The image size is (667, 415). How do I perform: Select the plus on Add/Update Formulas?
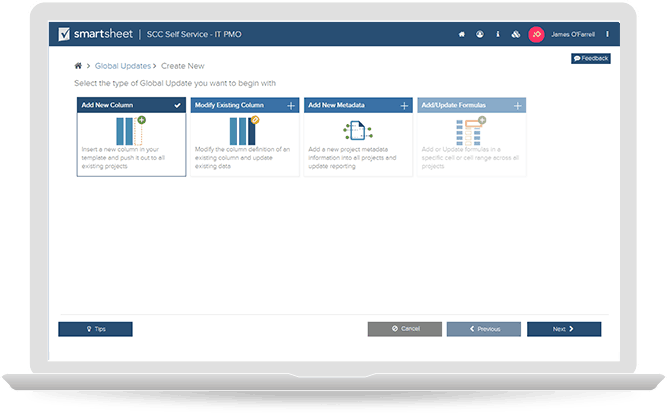(x=518, y=104)
